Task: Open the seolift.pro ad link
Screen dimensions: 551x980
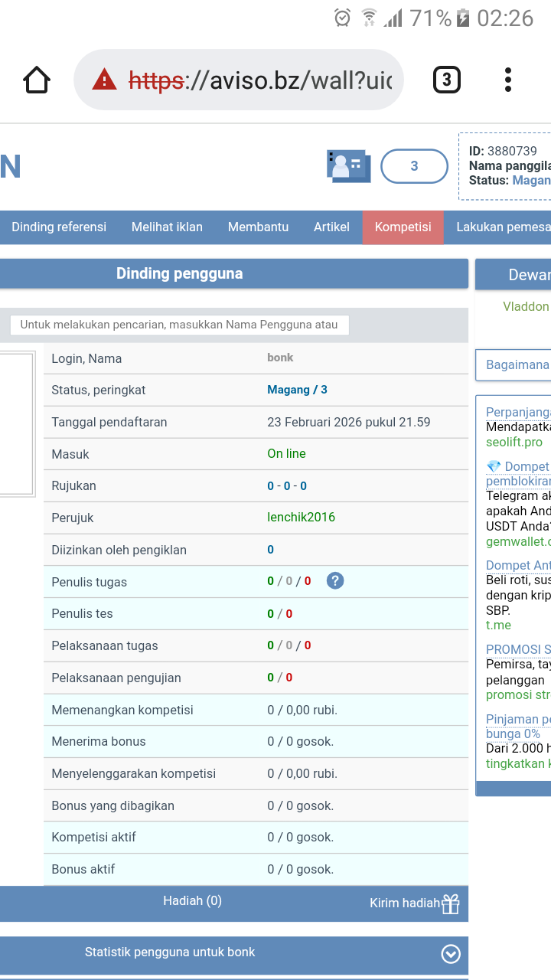Action: (x=514, y=443)
